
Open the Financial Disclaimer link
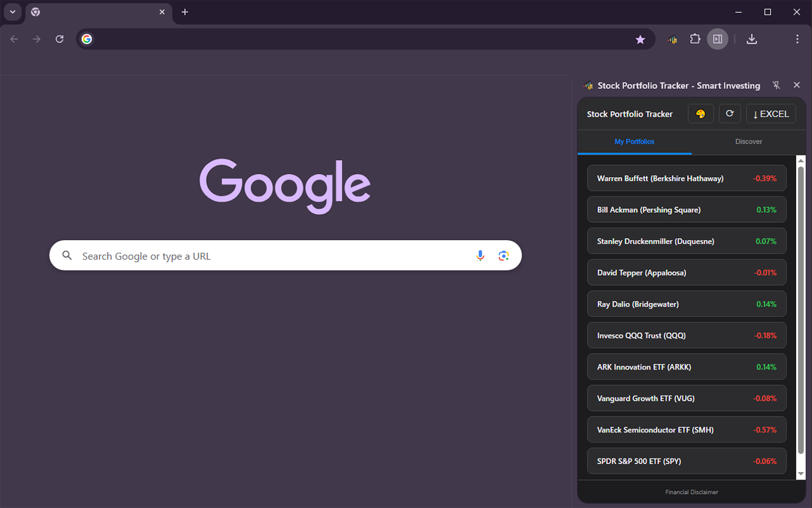coord(691,492)
